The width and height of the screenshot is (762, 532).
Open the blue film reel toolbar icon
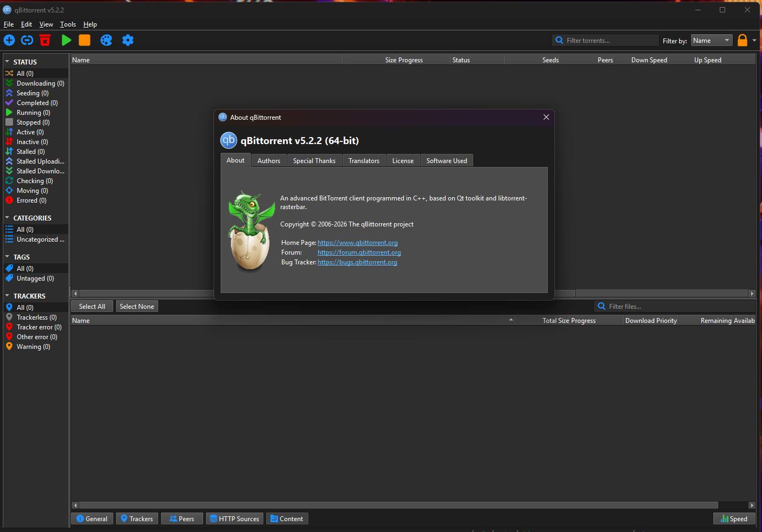click(106, 40)
